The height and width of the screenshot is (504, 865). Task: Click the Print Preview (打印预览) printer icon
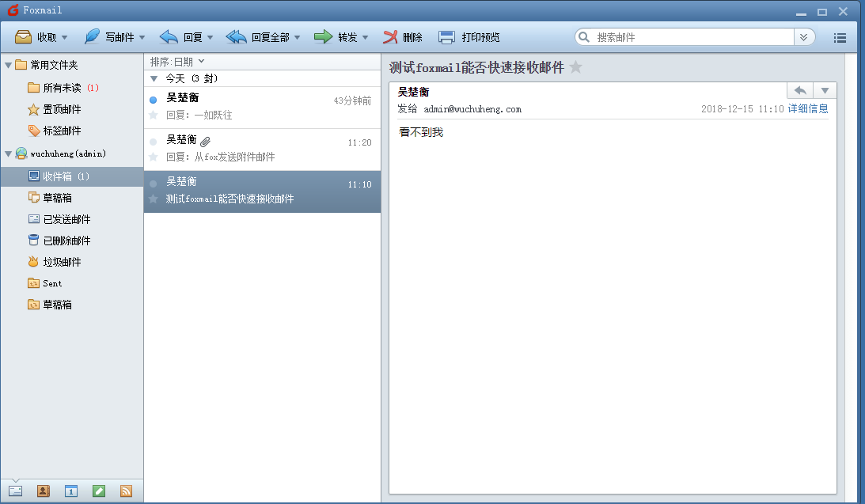click(447, 37)
